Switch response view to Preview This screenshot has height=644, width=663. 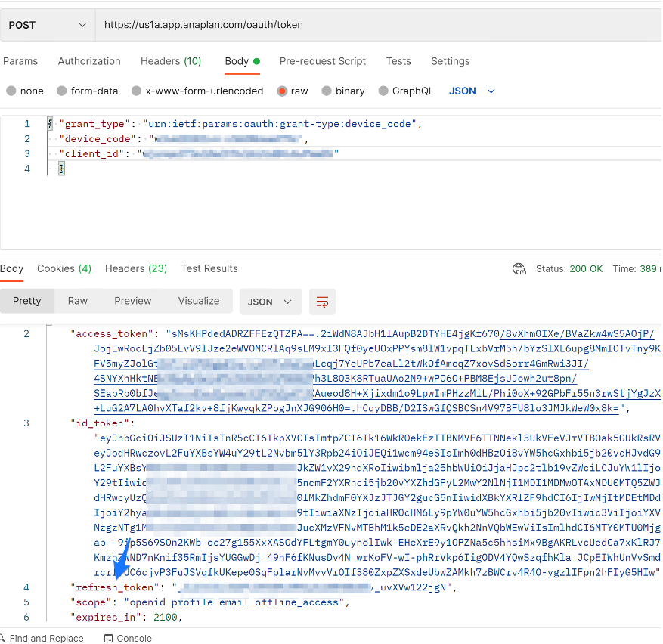click(133, 301)
